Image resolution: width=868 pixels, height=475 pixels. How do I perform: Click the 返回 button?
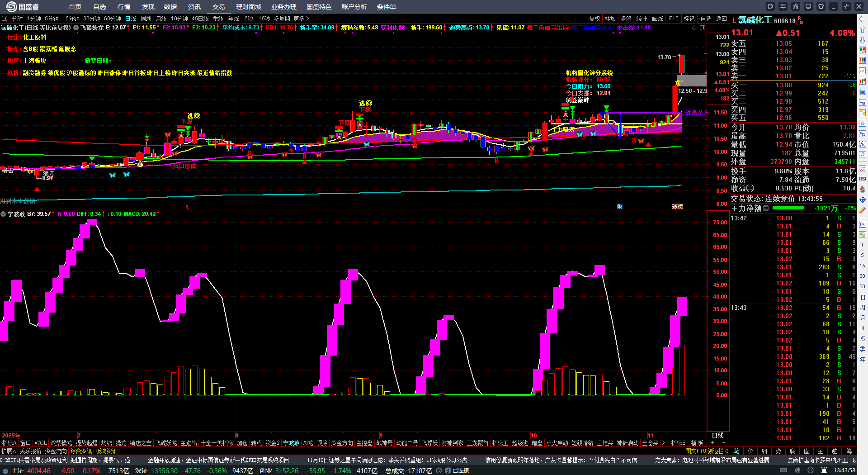coord(722,19)
